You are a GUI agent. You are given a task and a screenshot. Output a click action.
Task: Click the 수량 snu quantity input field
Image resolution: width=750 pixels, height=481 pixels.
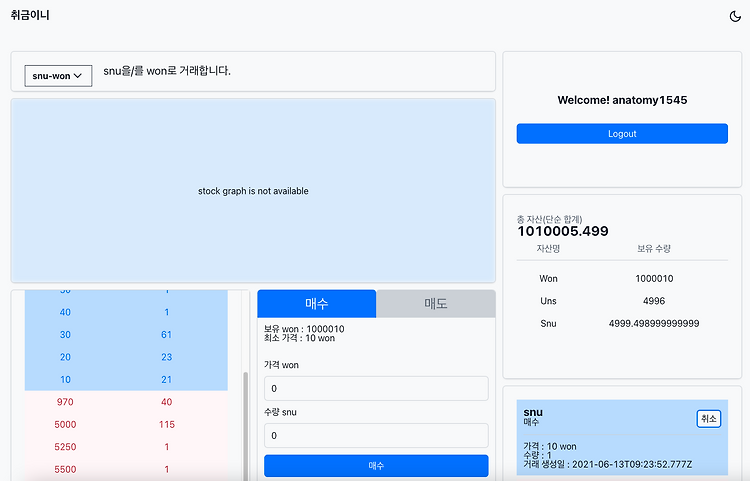376,435
